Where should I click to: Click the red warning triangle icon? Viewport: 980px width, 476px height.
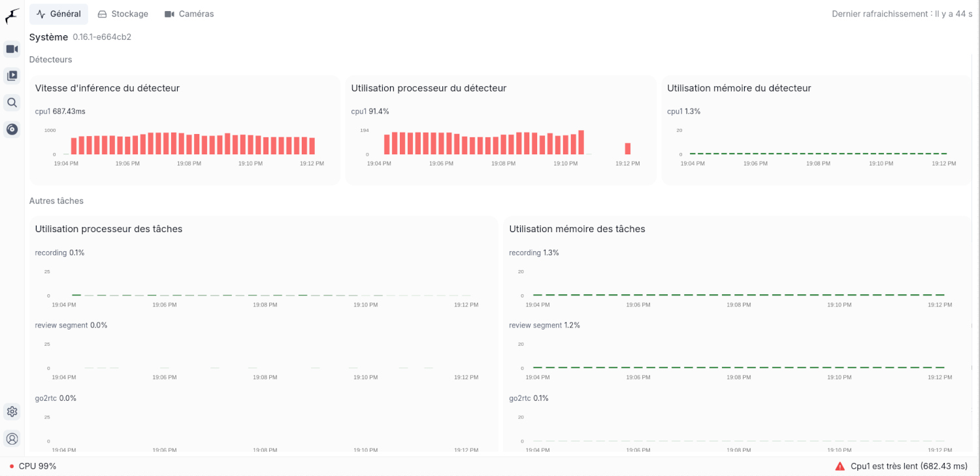click(x=840, y=466)
